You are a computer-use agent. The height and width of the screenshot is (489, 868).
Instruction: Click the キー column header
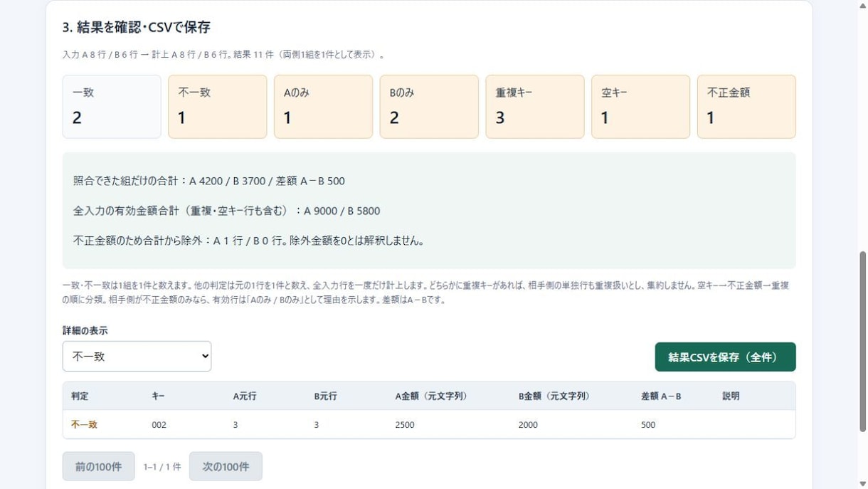pyautogui.click(x=158, y=396)
